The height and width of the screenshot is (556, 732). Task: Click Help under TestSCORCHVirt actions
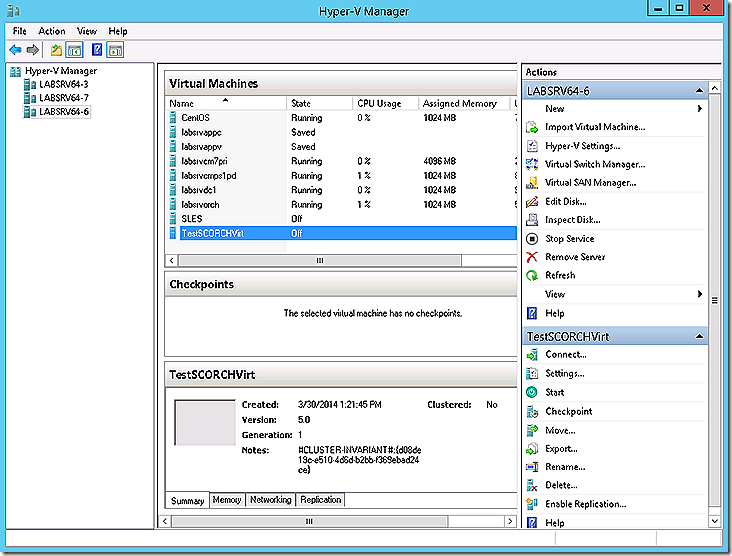555,523
